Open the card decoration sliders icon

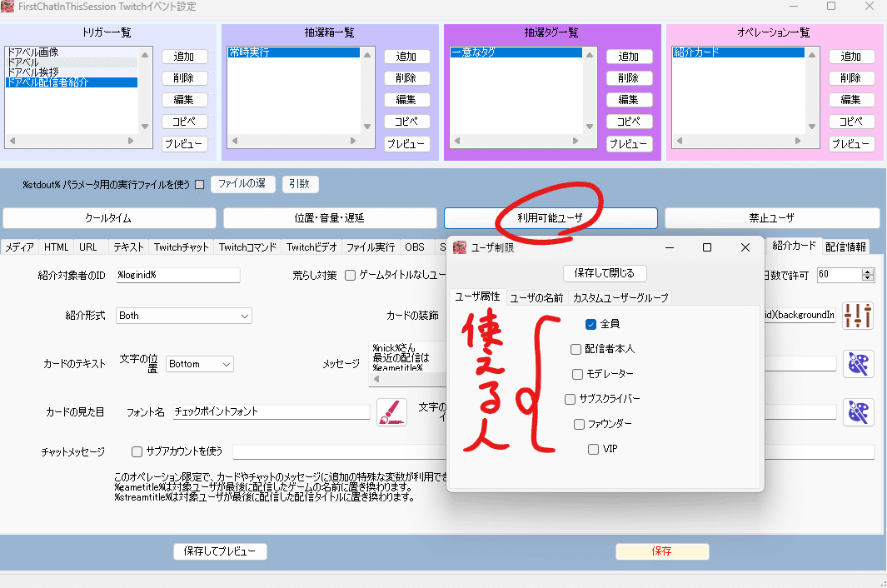tap(858, 315)
